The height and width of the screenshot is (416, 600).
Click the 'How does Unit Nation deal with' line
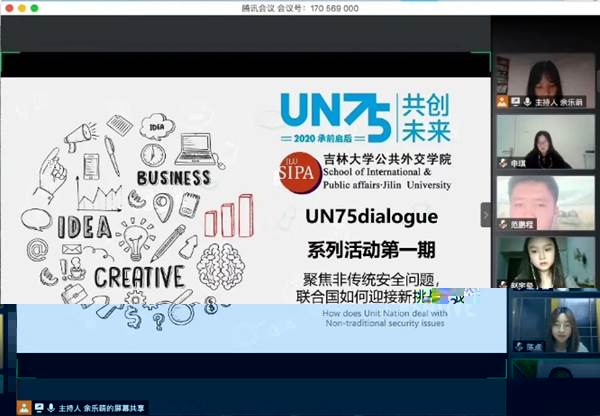tap(385, 313)
